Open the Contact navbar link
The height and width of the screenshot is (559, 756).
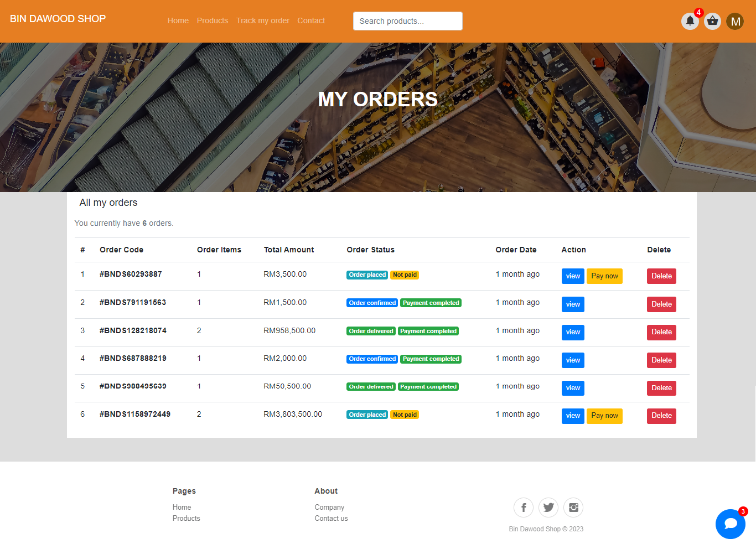[311, 20]
